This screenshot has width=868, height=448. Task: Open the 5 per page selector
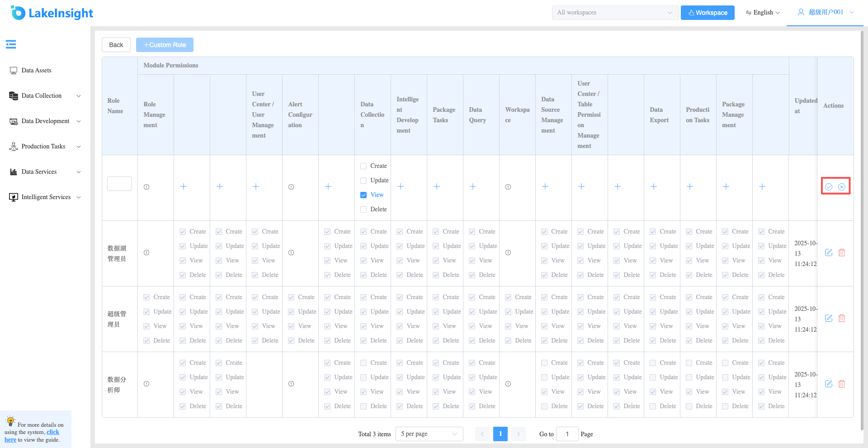tap(429, 434)
